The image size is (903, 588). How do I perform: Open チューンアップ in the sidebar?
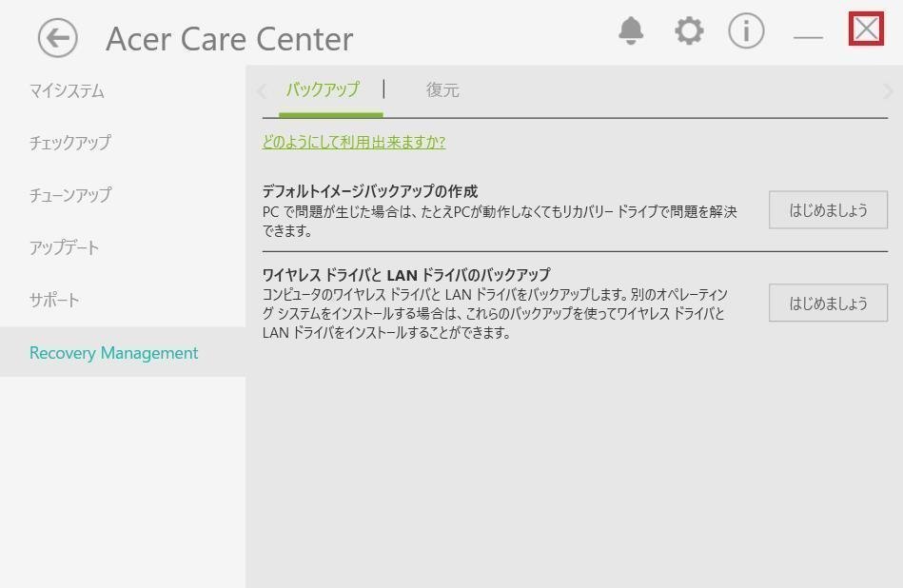pos(70,195)
